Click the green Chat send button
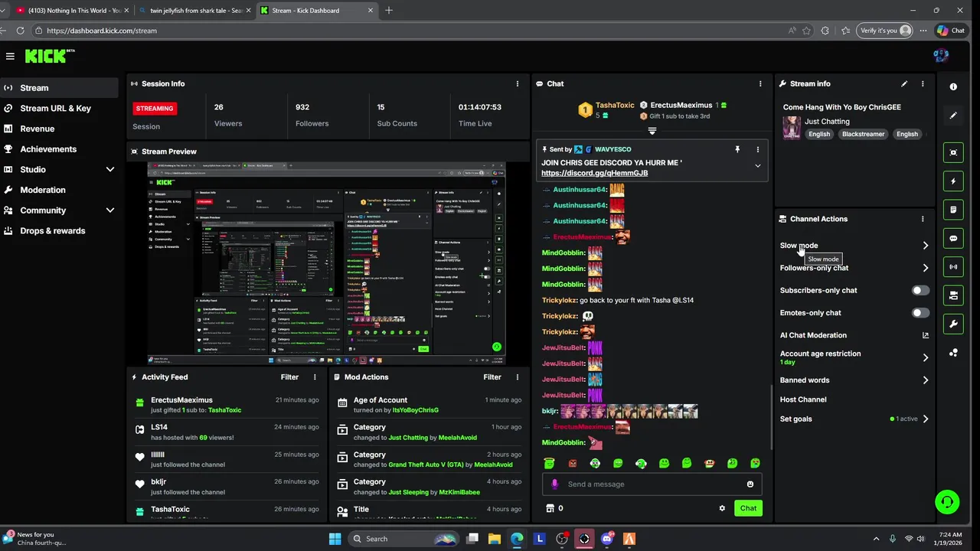 [x=748, y=508]
